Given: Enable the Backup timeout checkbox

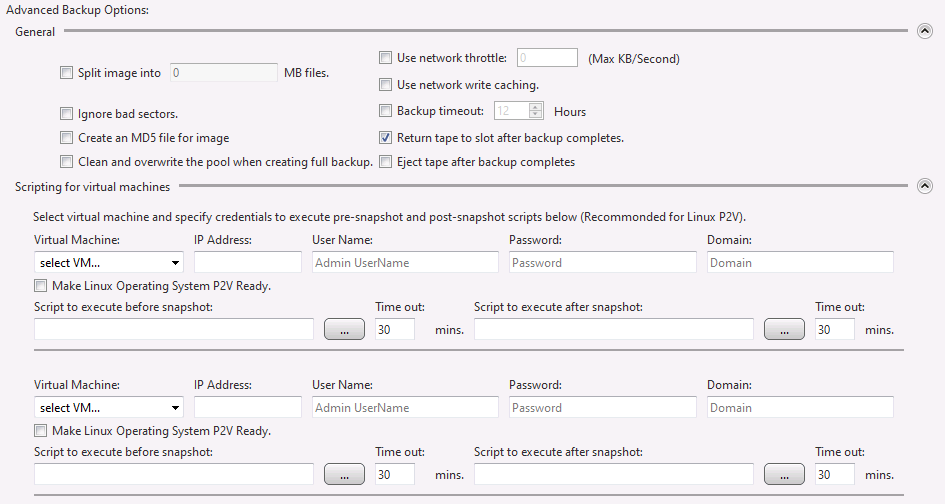Looking at the screenshot, I should click(x=386, y=111).
